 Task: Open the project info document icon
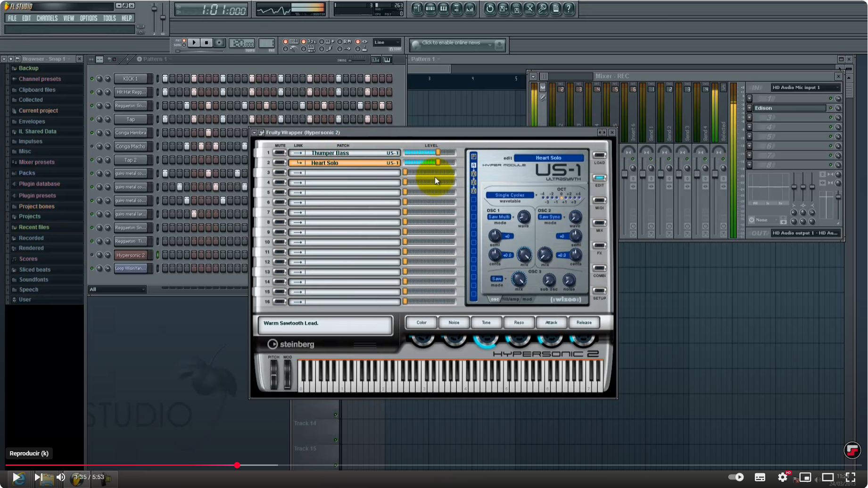[556, 8]
